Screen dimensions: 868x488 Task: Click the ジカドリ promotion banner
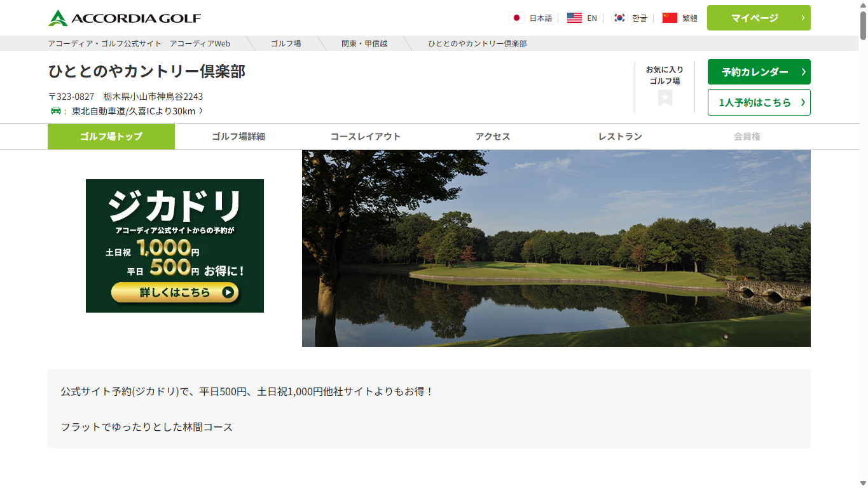coord(175,246)
